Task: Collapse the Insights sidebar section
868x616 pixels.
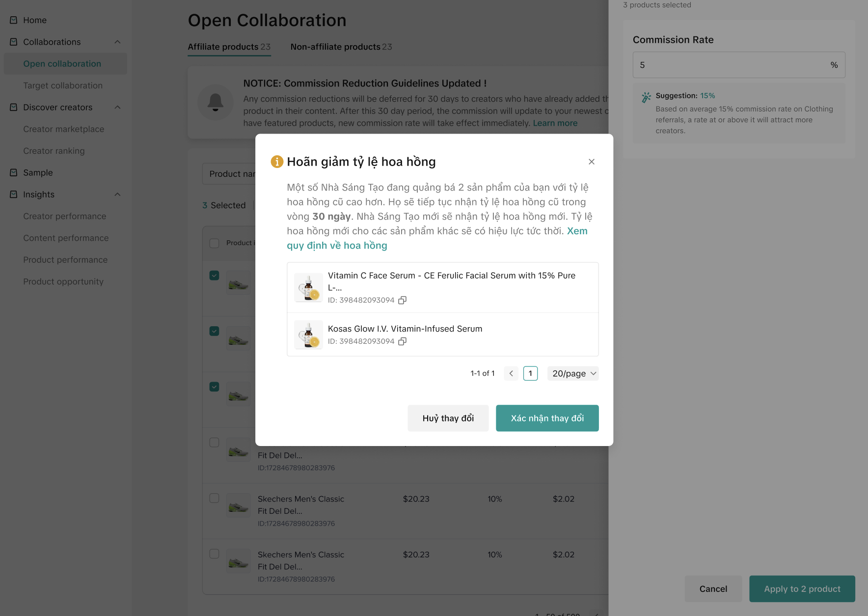Action: pyautogui.click(x=117, y=195)
